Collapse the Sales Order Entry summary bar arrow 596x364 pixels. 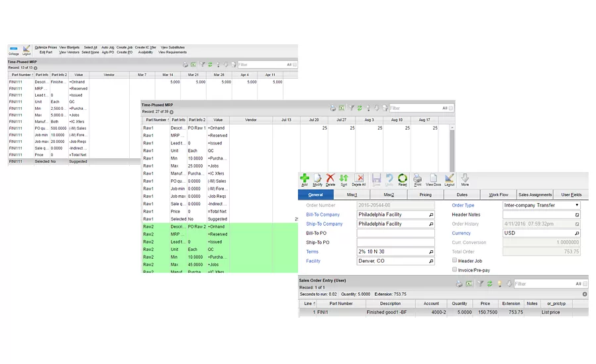click(585, 294)
